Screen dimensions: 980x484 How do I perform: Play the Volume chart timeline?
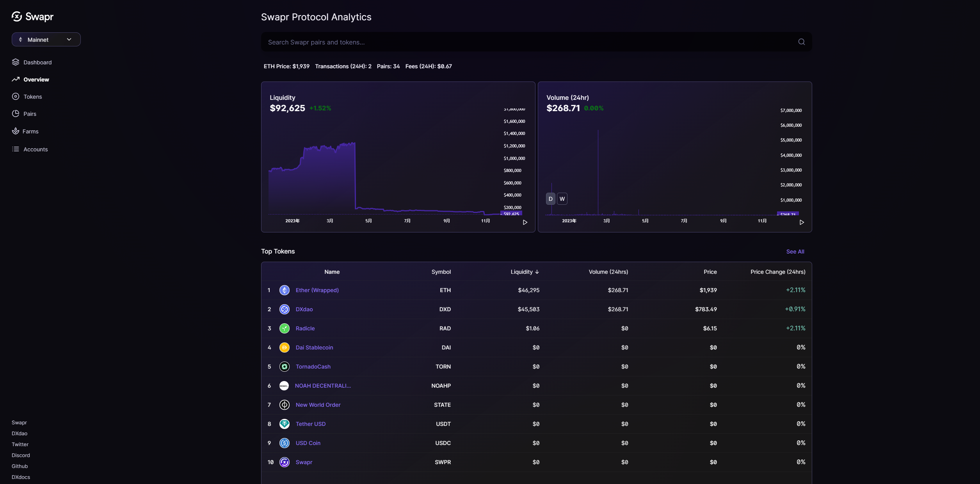click(802, 222)
